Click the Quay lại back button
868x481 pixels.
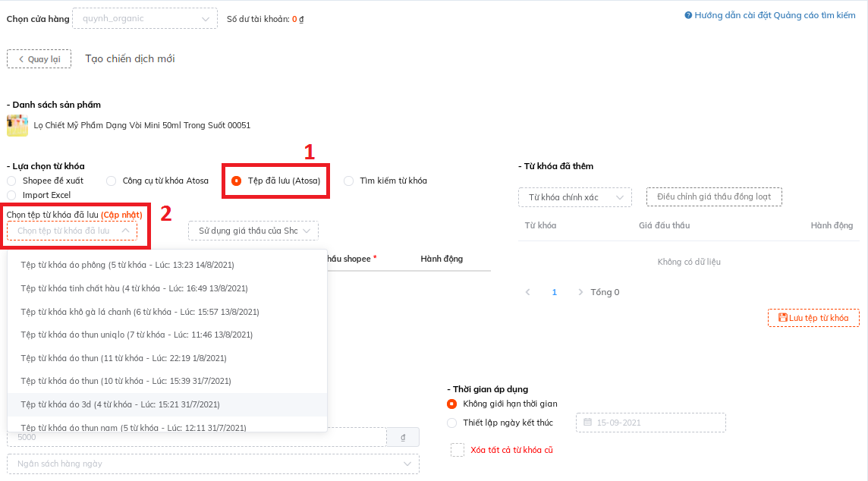(x=39, y=59)
